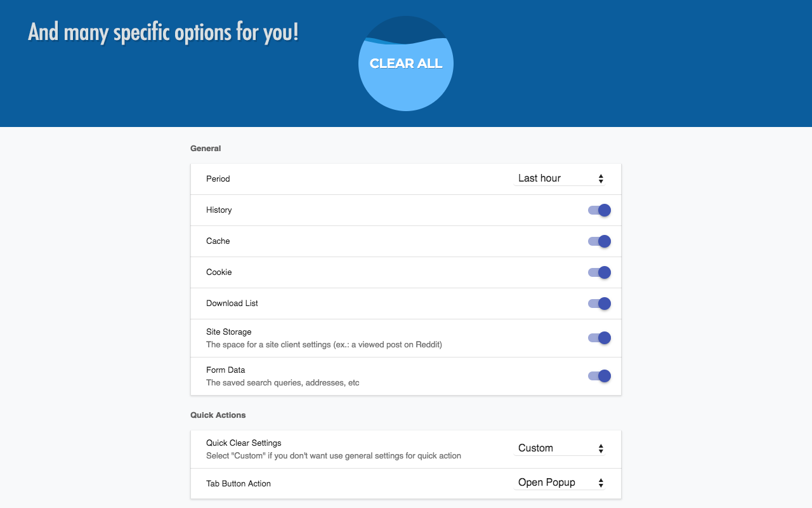Image resolution: width=812 pixels, height=508 pixels.
Task: Click the arrows icon beside Custom
Action: point(601,449)
